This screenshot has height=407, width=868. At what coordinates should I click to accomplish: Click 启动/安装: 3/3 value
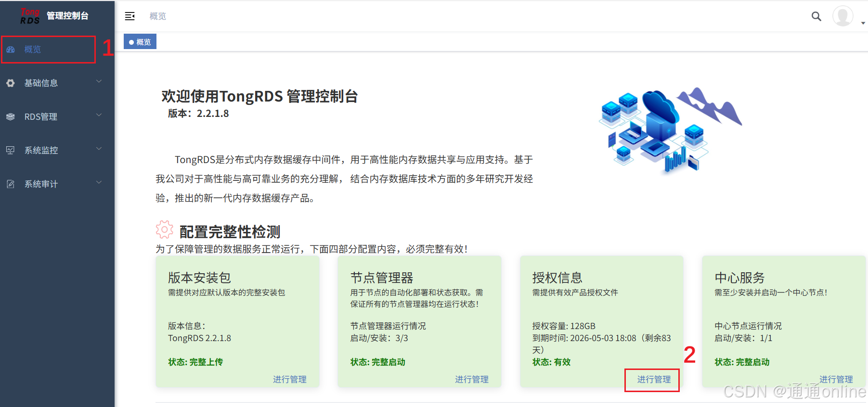click(379, 338)
